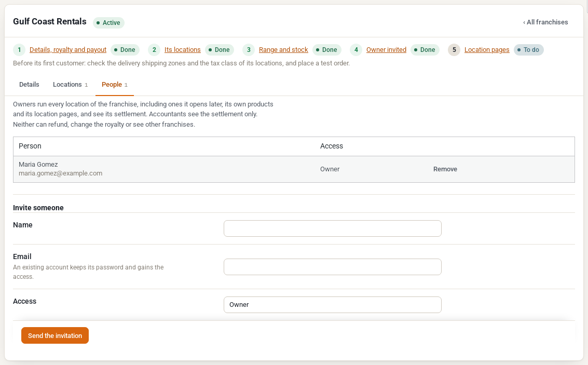Viewport: 588px width, 365px height.
Task: Click the Done badge beside Range and stock
Action: pos(326,49)
